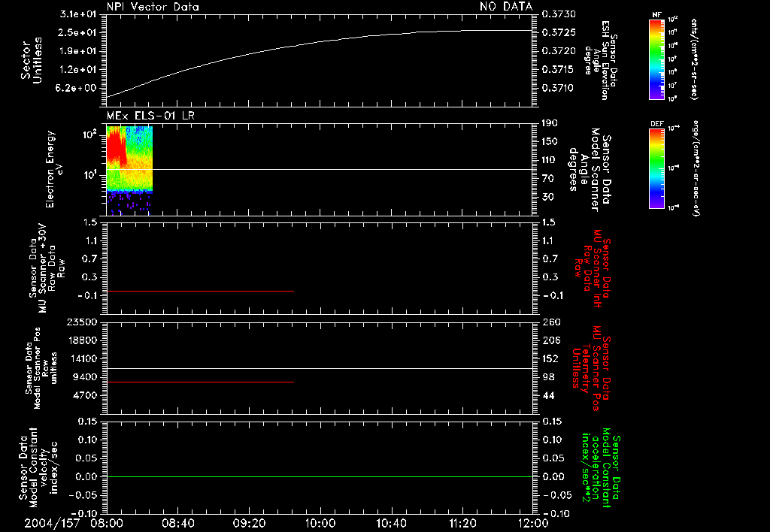The image size is (770, 532).
Task: Click the red "MU Scanner Pos Telemetry" label
Action: coord(591,368)
